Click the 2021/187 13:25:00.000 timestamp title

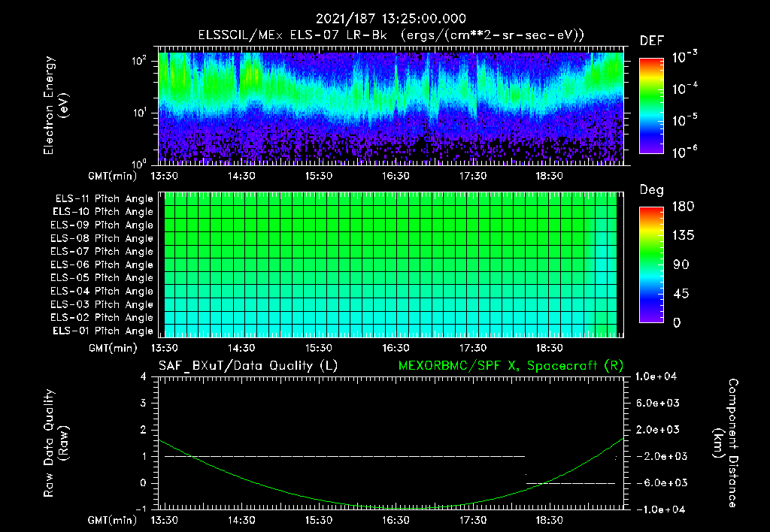click(391, 19)
